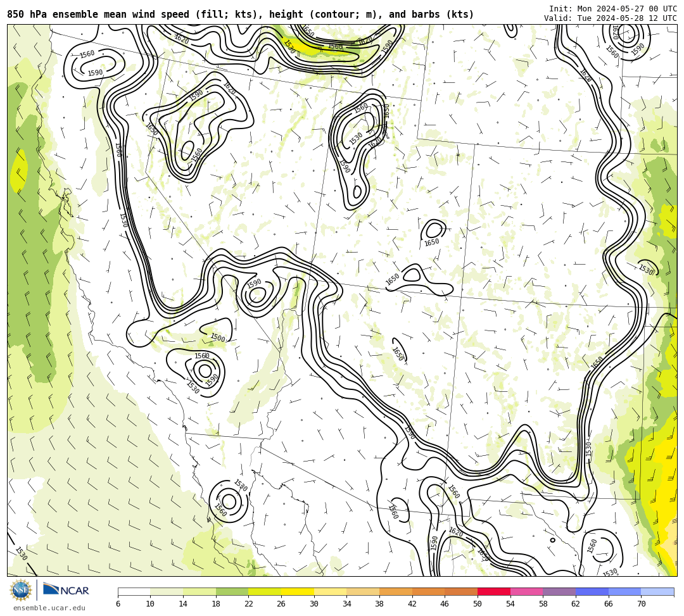The height and width of the screenshot is (616, 684).
Task: Pick the light orange 38–42 kts segment
Action: (396, 591)
